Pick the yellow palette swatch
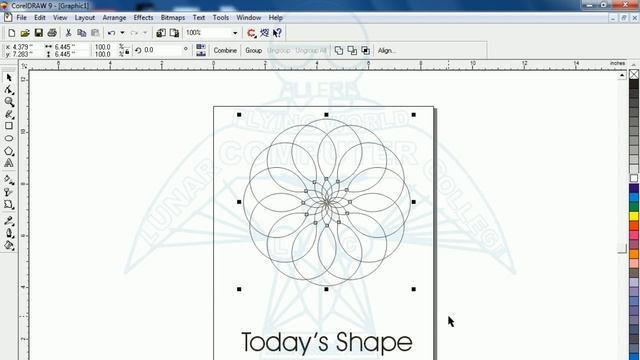 coord(634,216)
